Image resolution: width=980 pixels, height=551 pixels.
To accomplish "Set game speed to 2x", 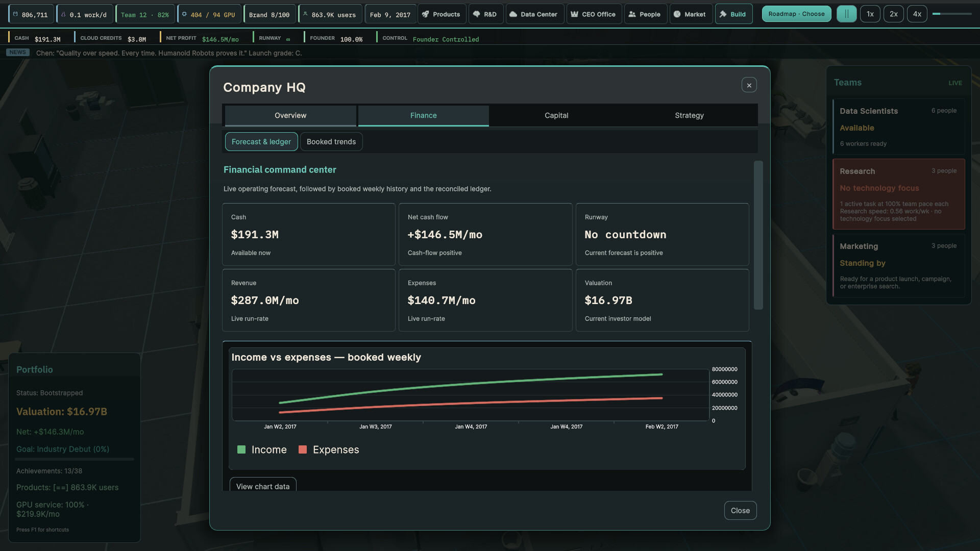I will click(x=893, y=14).
